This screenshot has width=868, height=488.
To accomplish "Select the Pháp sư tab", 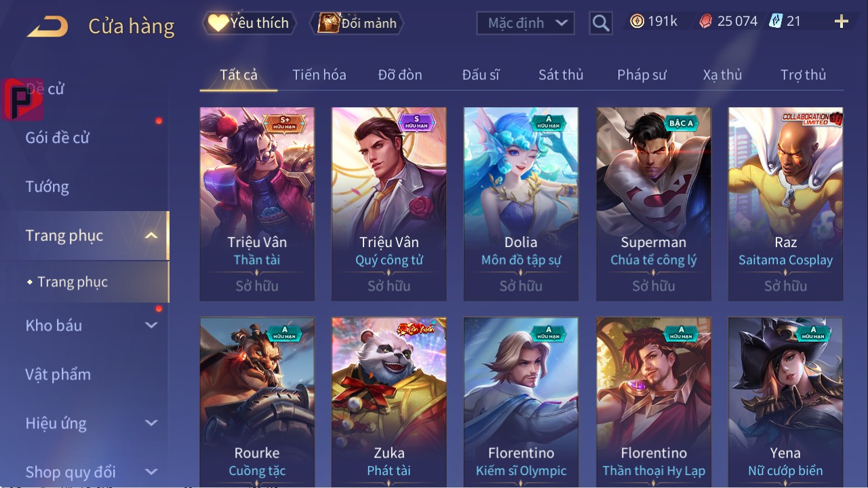I will click(642, 75).
